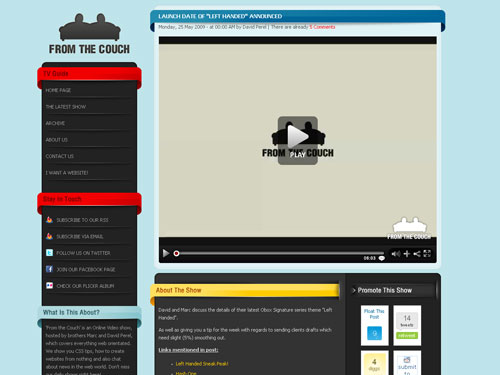Mute the video with speaker icon
This screenshot has height=375, width=500.
click(x=396, y=254)
